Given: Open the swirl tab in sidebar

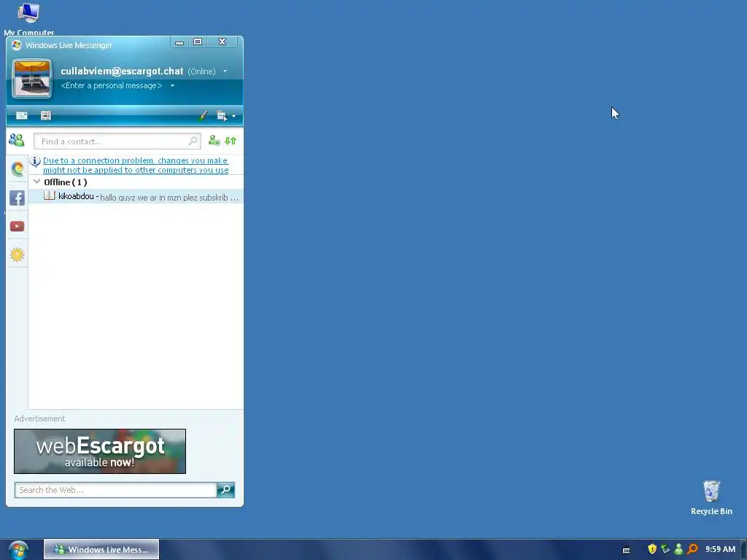Looking at the screenshot, I should (x=18, y=168).
